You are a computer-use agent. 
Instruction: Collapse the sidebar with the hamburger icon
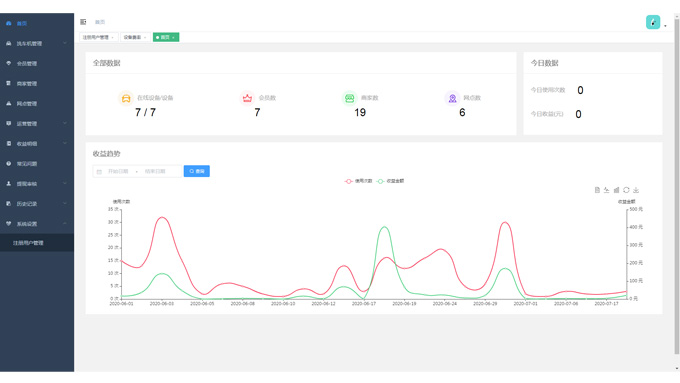(83, 22)
